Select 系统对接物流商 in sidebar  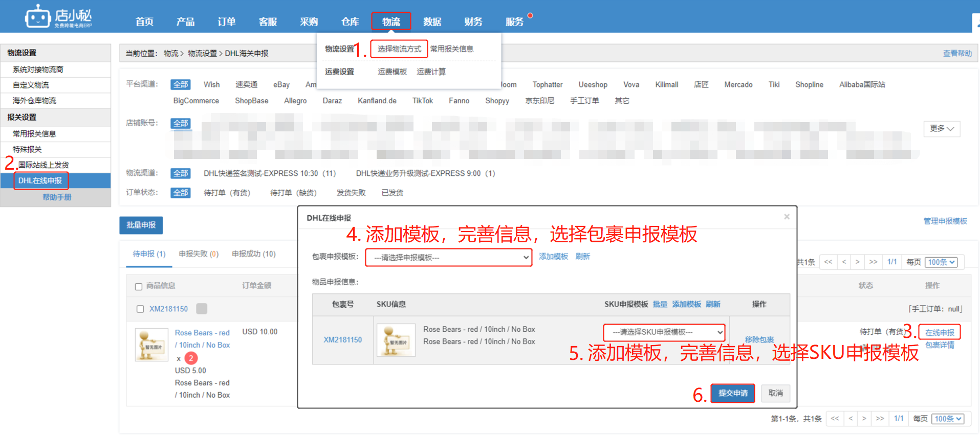pyautogui.click(x=38, y=70)
